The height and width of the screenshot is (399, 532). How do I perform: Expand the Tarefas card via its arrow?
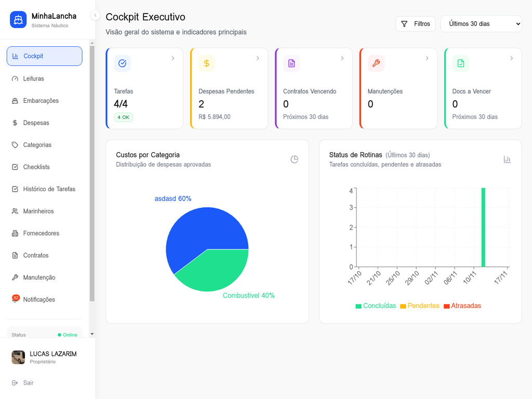174,59
